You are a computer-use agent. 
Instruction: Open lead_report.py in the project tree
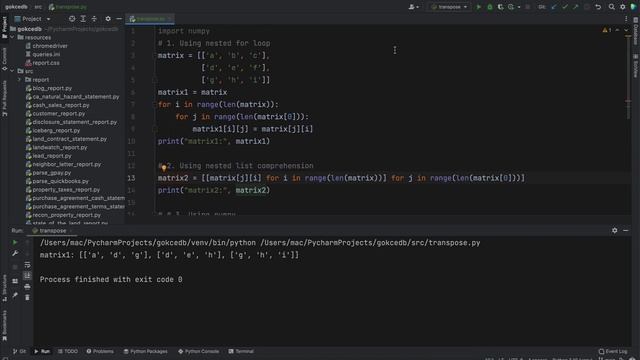click(52, 156)
